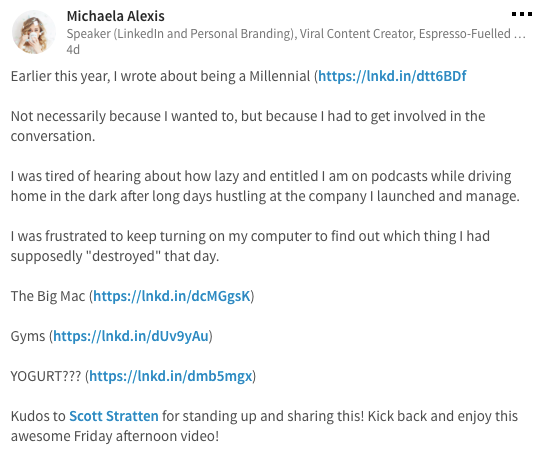Click the "Gyms" text label
540x450 pixels.
pos(28,336)
